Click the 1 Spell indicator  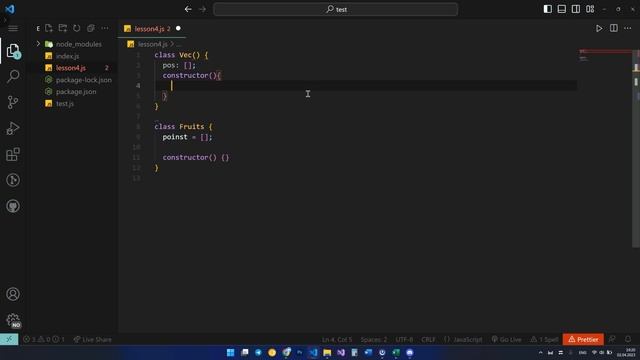[x=544, y=339]
